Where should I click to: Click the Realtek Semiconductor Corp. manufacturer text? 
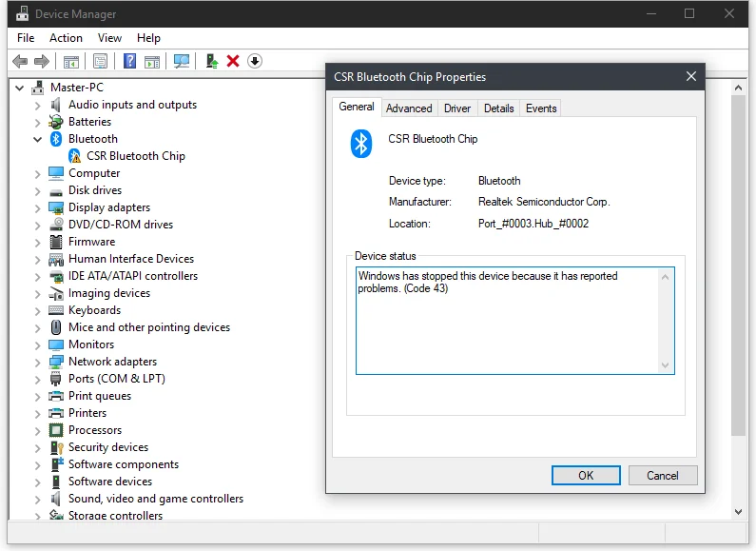click(x=544, y=202)
